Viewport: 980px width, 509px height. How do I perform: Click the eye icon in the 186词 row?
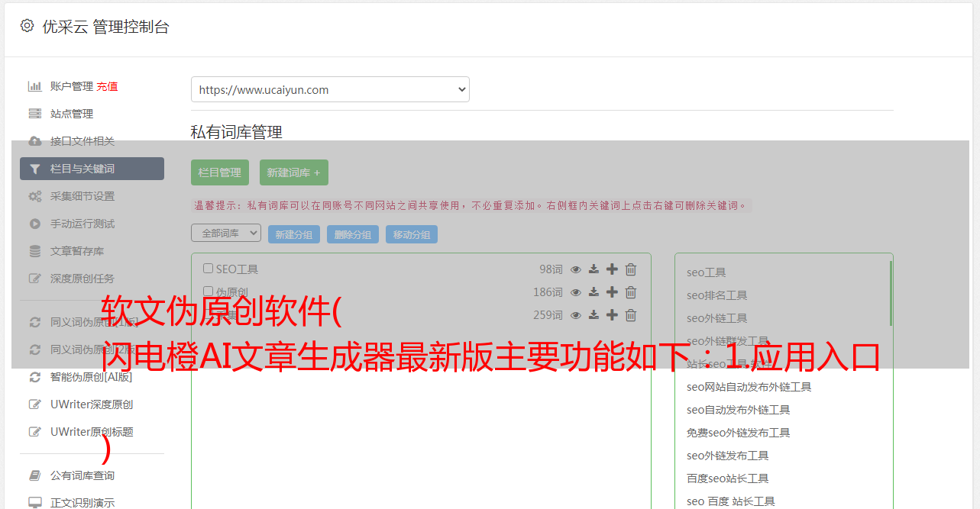coord(576,292)
